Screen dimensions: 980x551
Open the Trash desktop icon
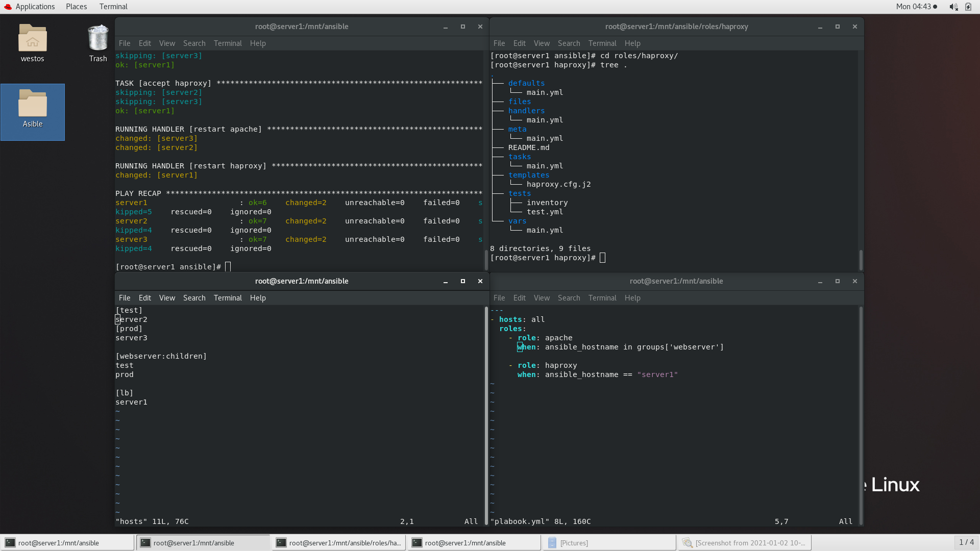[97, 38]
